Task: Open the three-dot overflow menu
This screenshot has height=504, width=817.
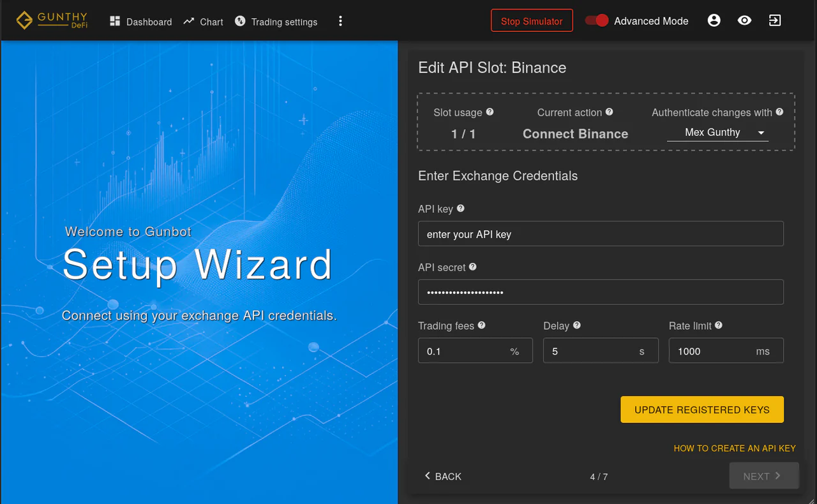Action: pos(340,21)
